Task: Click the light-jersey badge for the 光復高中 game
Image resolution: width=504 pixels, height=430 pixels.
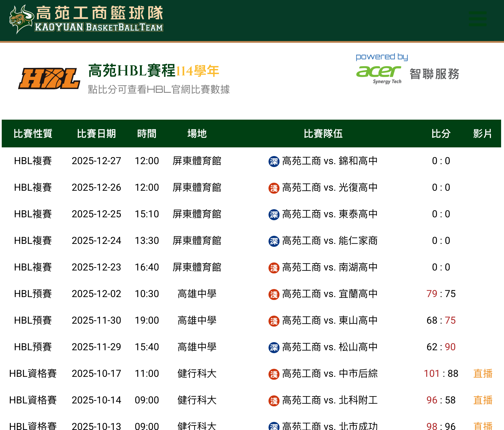Action: click(274, 188)
